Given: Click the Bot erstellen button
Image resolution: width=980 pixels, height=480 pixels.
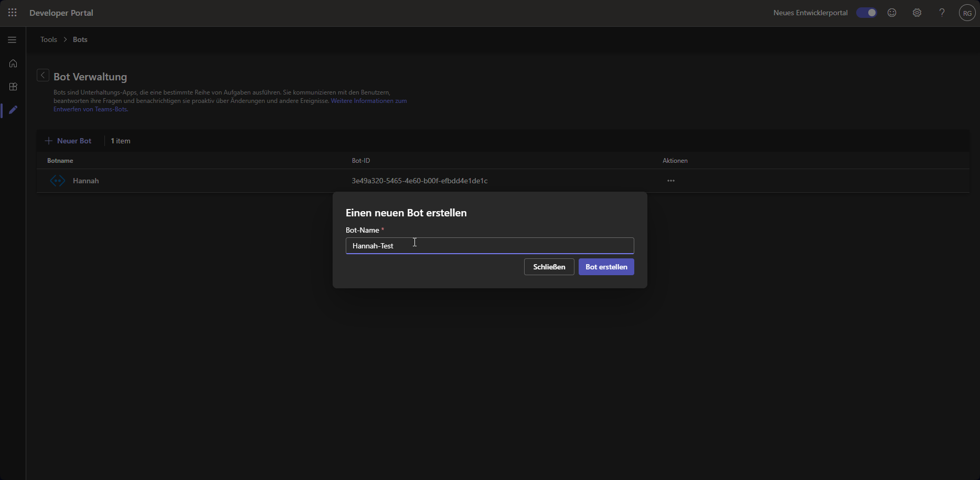Looking at the screenshot, I should (x=606, y=267).
